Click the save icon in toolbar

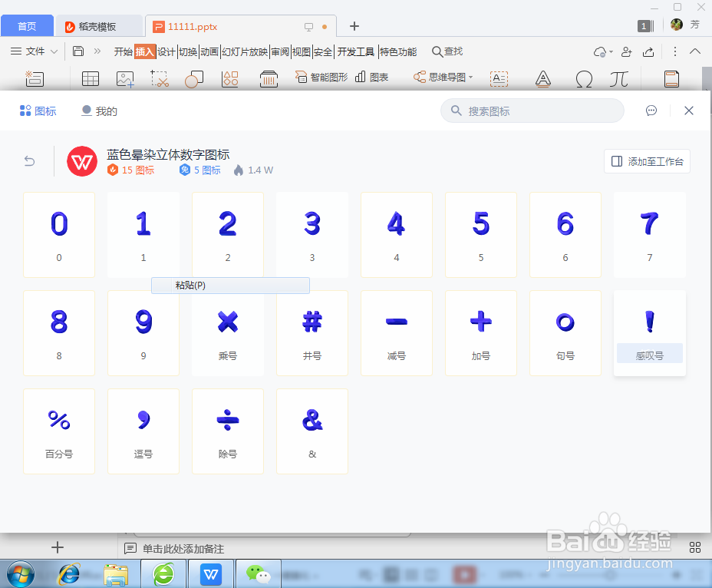point(78,51)
